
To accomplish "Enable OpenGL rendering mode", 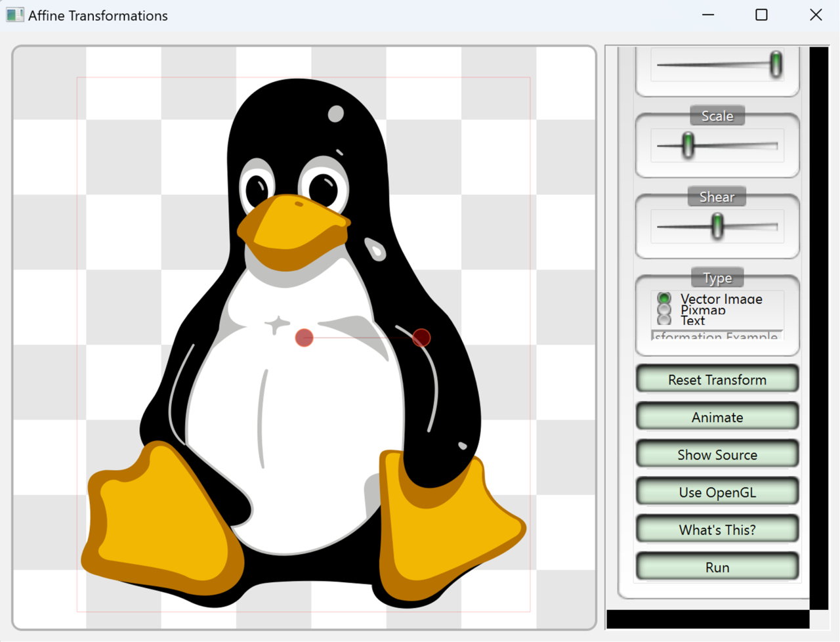I will [x=717, y=492].
